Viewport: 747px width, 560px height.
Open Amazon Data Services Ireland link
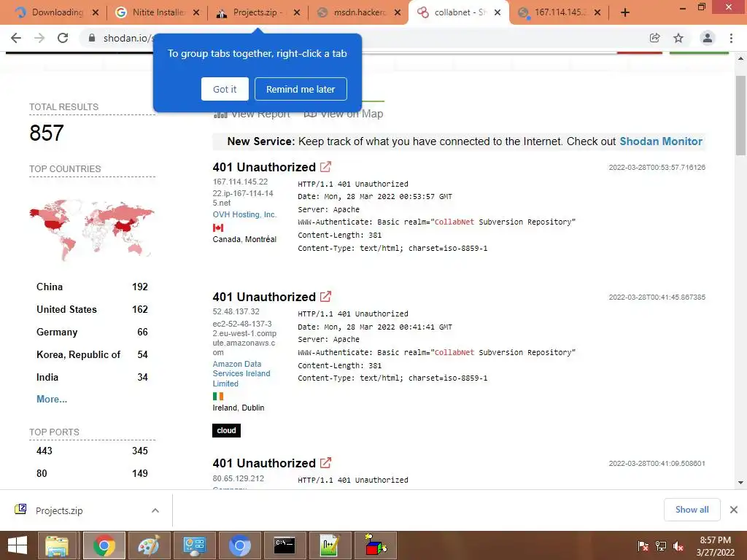(241, 374)
